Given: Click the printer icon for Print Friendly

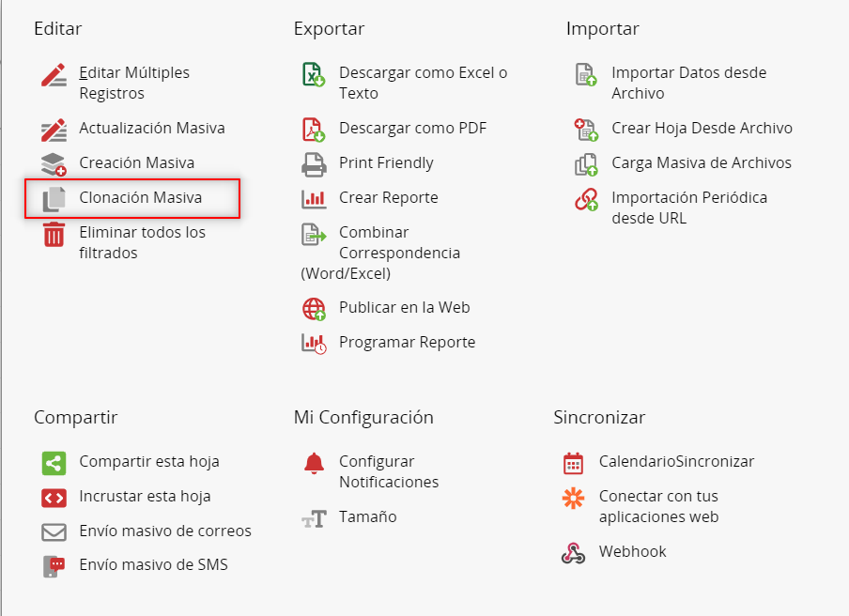Looking at the screenshot, I should pos(314,163).
